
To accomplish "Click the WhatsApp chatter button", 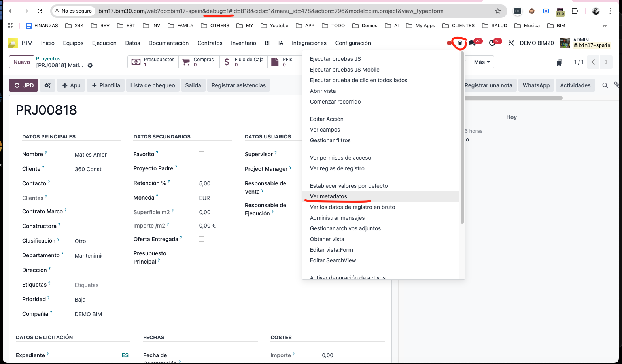I will [536, 85].
